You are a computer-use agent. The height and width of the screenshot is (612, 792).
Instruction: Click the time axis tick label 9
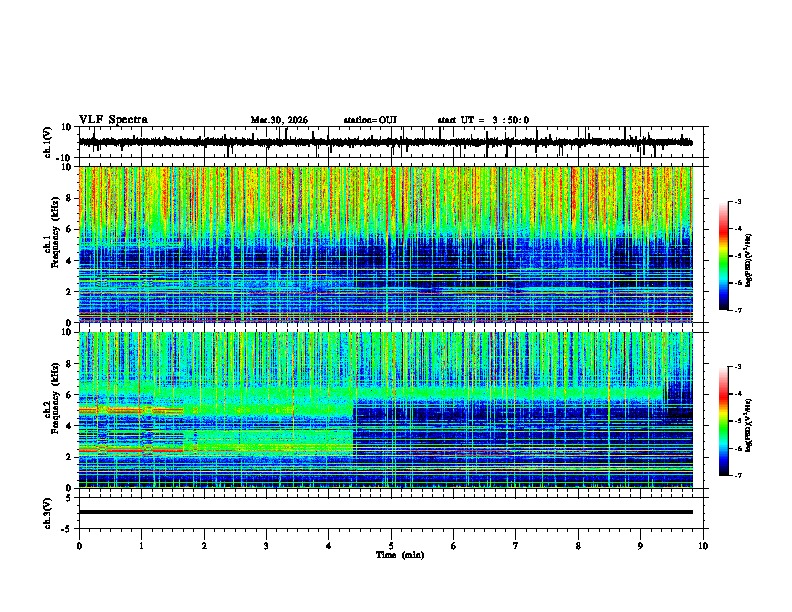(x=640, y=546)
